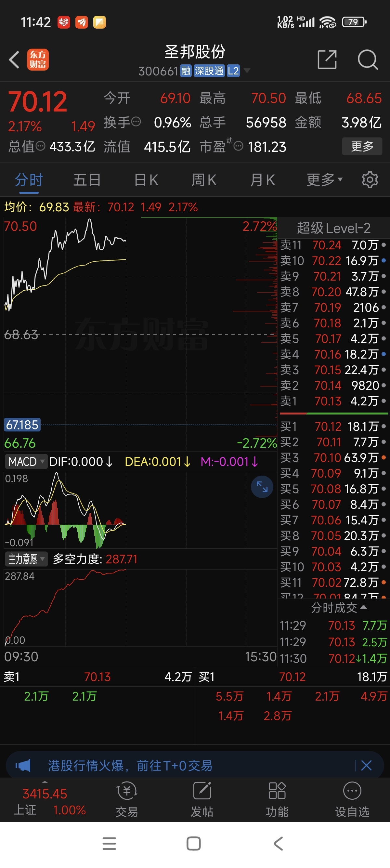390x868 pixels.
Task: Open the 交易 trade icon
Action: pyautogui.click(x=127, y=799)
